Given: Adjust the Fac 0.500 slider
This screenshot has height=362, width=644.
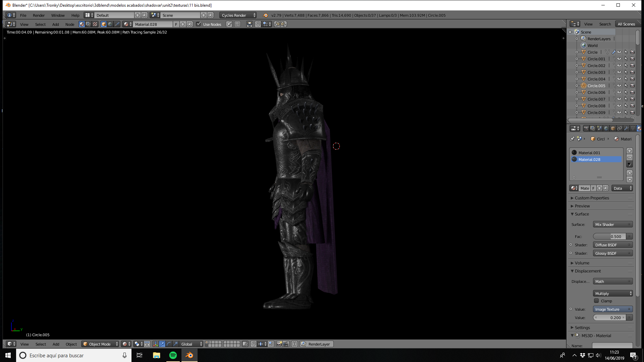Looking at the screenshot, I should coord(609,237).
